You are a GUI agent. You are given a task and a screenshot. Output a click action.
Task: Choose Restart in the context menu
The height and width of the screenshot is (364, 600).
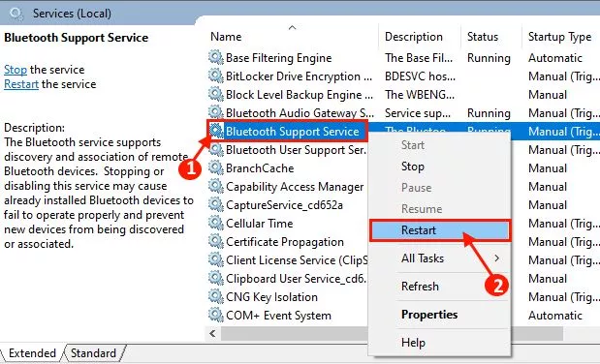pyautogui.click(x=440, y=230)
